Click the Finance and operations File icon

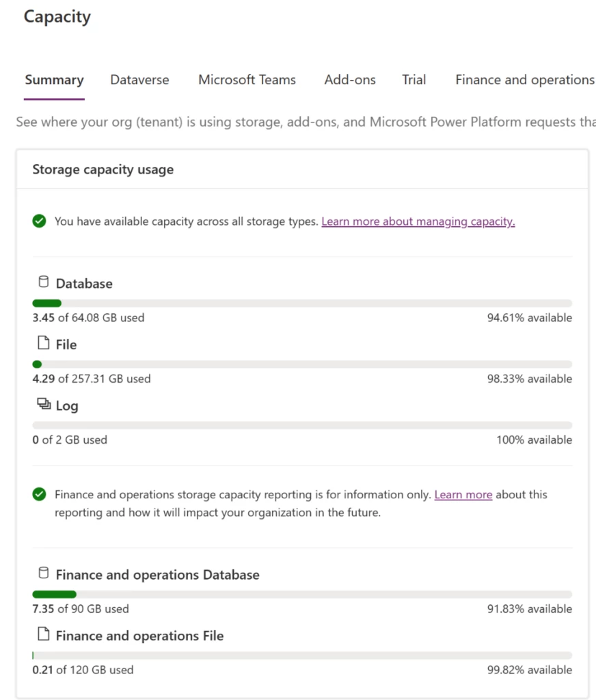tap(43, 635)
